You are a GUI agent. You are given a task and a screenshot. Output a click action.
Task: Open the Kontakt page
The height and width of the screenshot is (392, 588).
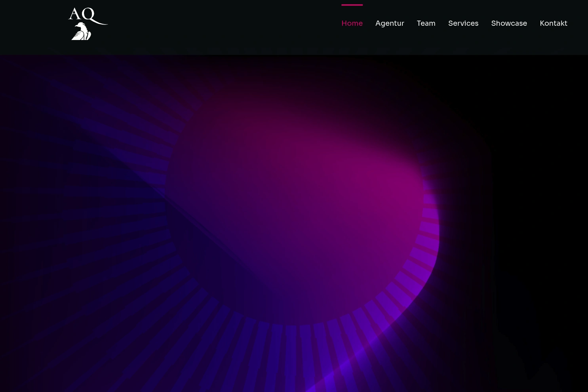[553, 23]
